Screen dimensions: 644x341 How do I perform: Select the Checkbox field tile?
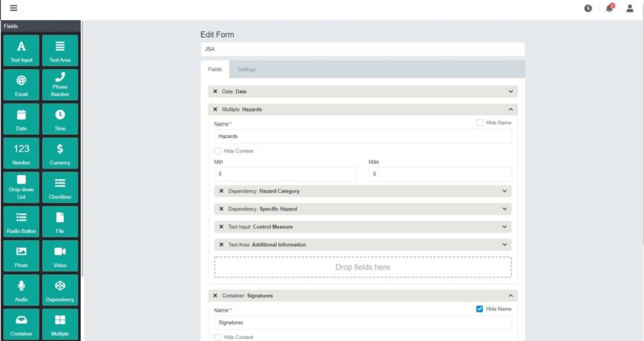60,187
